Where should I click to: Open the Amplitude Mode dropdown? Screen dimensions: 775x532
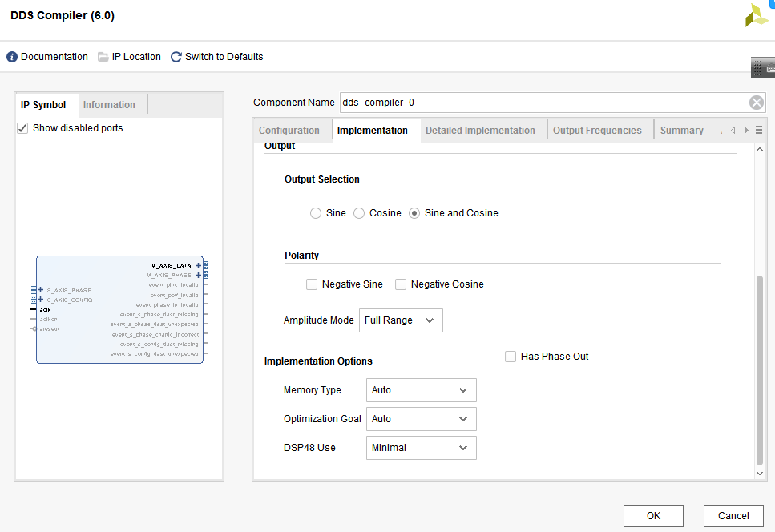401,320
